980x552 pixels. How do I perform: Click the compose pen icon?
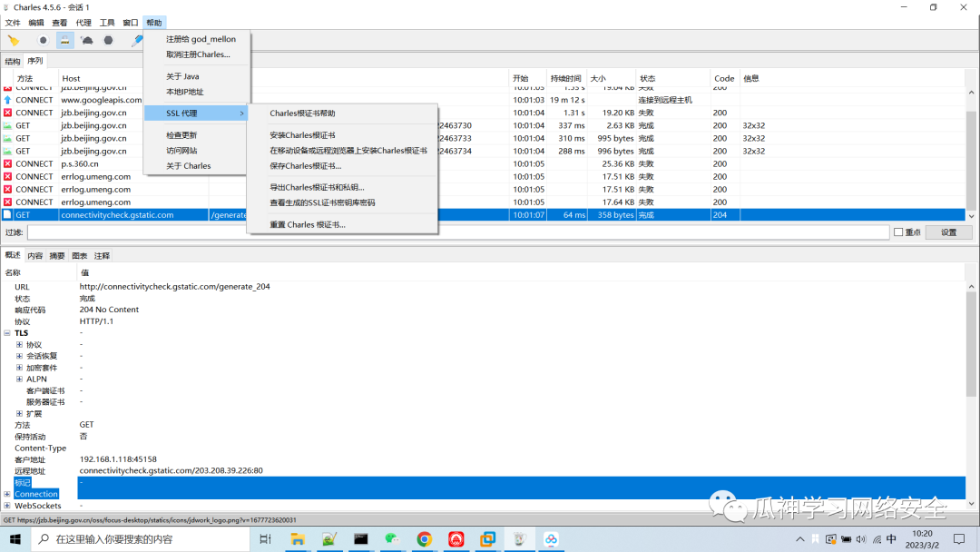[137, 41]
